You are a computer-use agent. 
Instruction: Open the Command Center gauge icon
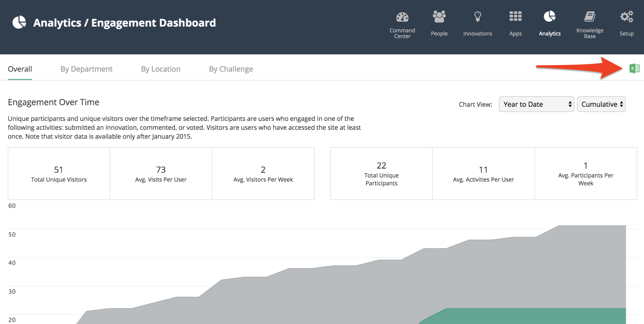pos(402,17)
